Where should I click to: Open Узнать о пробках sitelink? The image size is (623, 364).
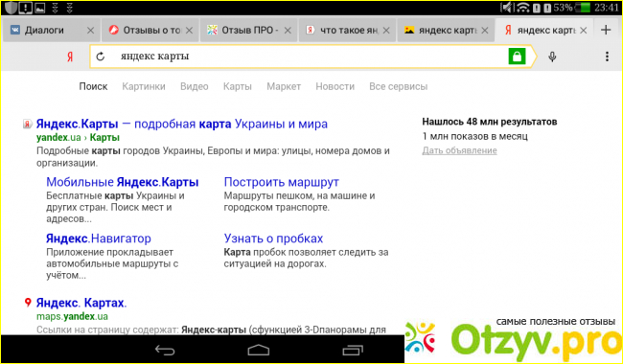(273, 239)
